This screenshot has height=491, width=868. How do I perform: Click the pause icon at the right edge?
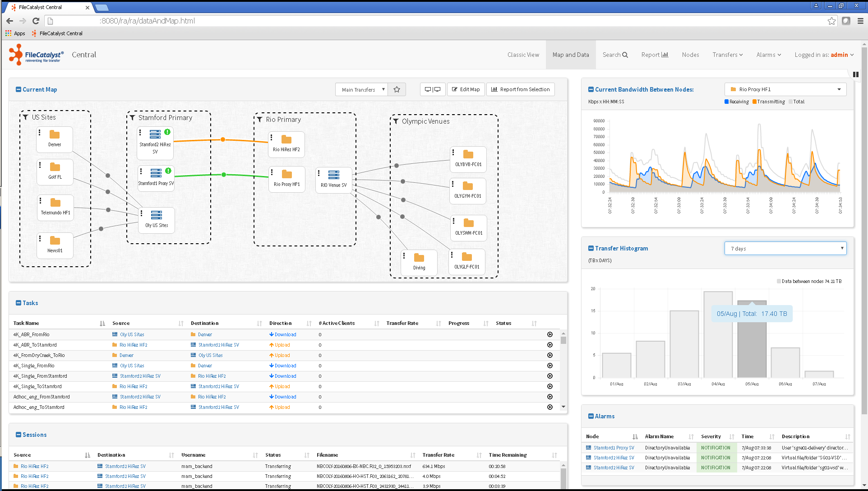tap(856, 74)
